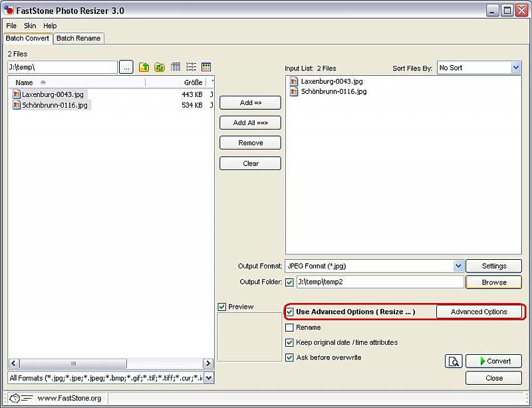Click the Output Folder path field
Viewport: 532px width, 408px height.
click(x=380, y=282)
